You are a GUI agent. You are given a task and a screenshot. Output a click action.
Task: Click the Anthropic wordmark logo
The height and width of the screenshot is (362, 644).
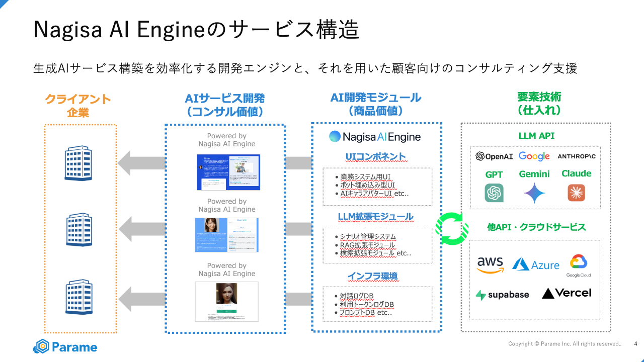click(577, 156)
